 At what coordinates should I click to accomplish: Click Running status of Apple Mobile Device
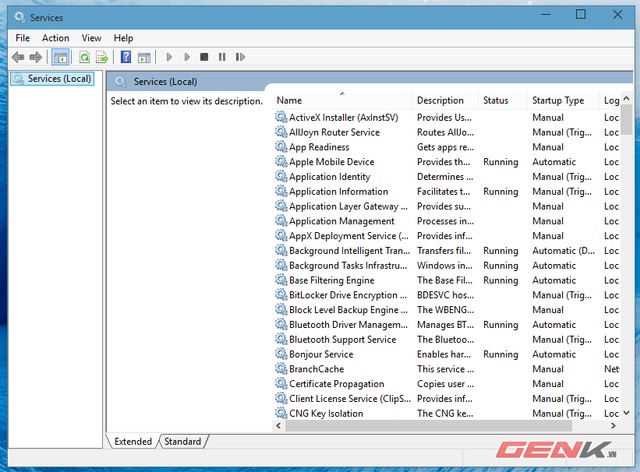(x=500, y=162)
